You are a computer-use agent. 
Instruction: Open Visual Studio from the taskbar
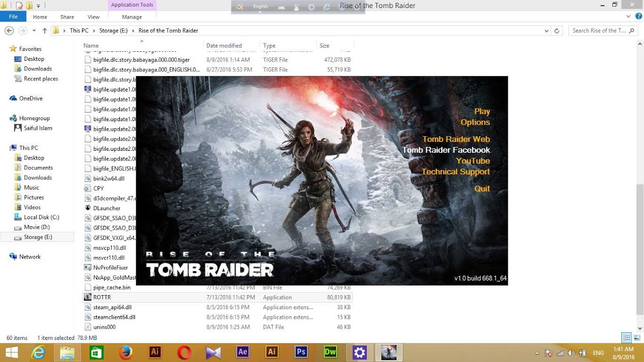pos(213,352)
